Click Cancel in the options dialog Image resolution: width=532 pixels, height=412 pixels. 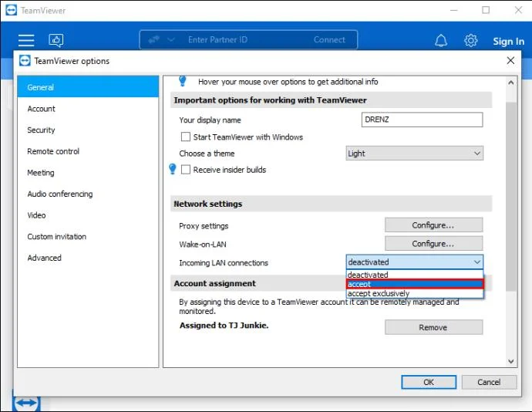point(489,382)
